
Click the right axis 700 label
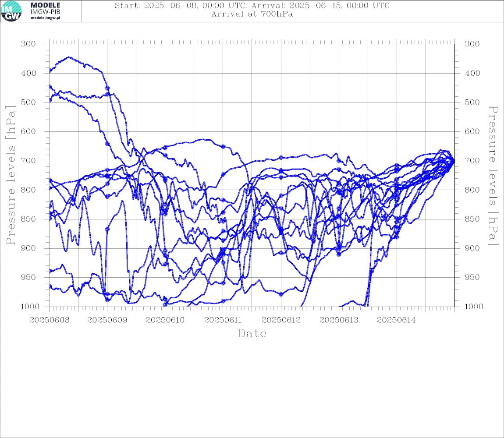[472, 161]
